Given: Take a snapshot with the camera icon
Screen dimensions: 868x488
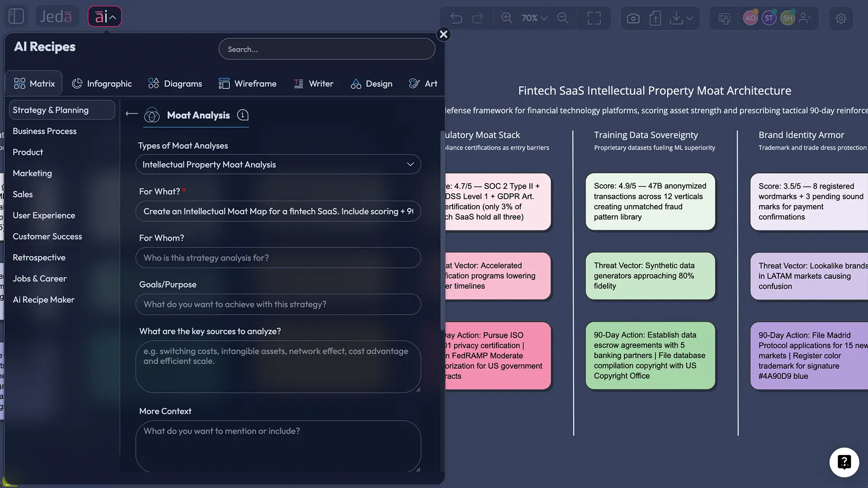Looking at the screenshot, I should pos(633,18).
